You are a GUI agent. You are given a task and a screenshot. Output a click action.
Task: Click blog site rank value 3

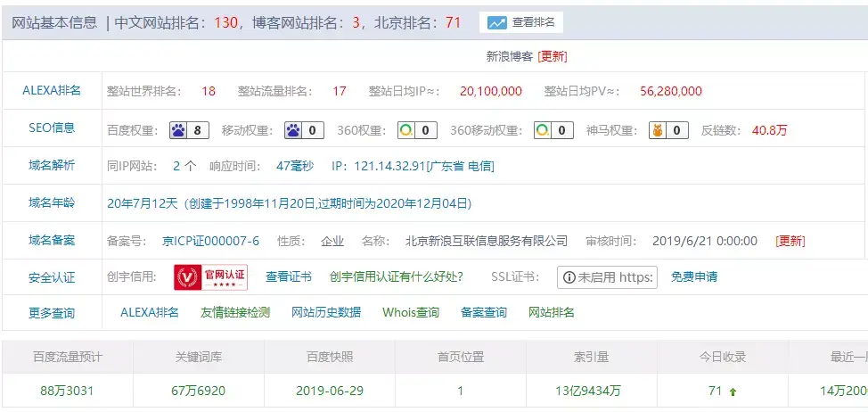(356, 22)
